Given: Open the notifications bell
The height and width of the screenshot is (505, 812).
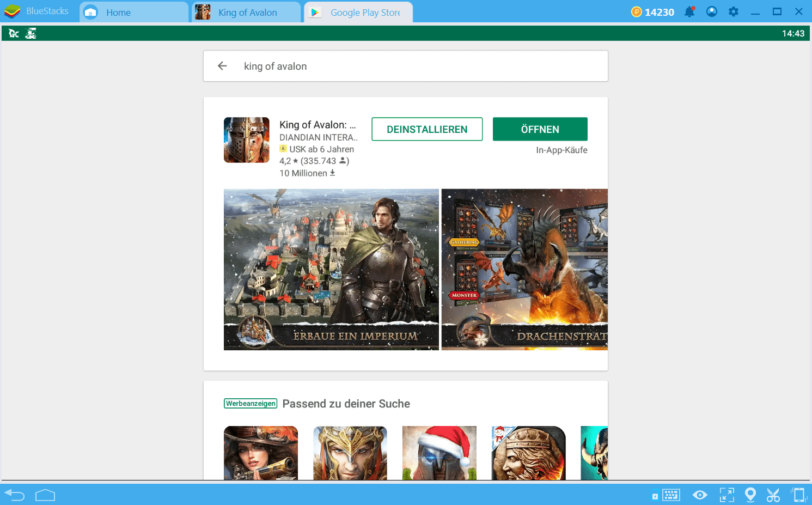Looking at the screenshot, I should pos(689,11).
